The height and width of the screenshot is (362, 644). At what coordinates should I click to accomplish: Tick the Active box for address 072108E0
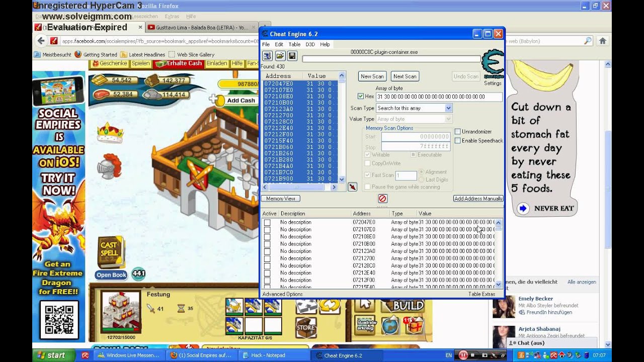[x=267, y=237]
